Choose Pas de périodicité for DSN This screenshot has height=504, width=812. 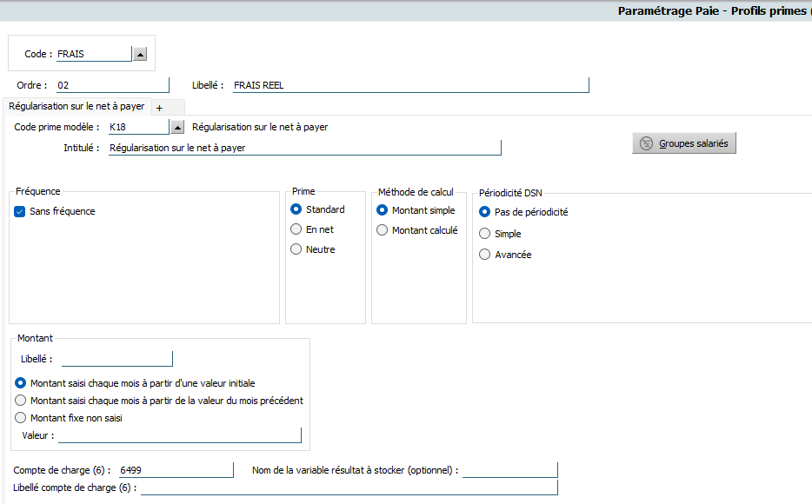[485, 212]
